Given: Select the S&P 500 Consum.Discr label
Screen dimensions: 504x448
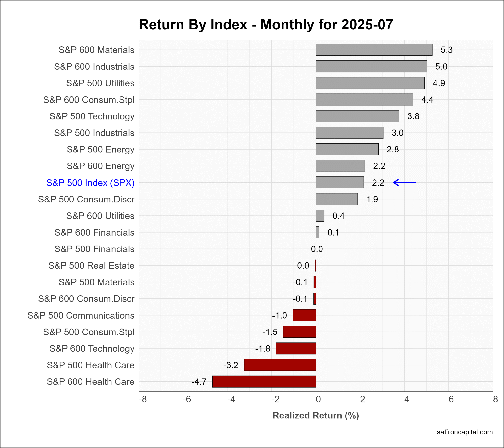Looking at the screenshot, I should coord(86,199).
